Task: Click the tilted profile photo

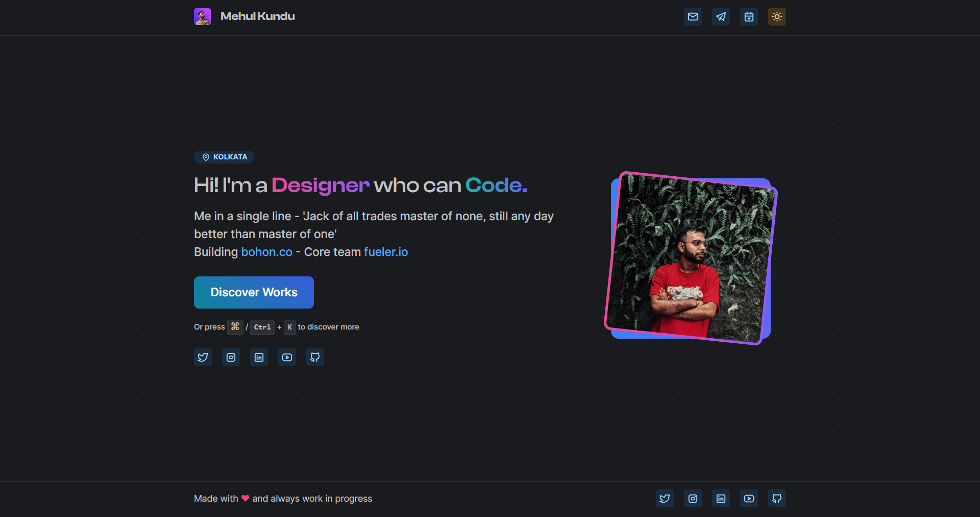Action: pyautogui.click(x=691, y=258)
